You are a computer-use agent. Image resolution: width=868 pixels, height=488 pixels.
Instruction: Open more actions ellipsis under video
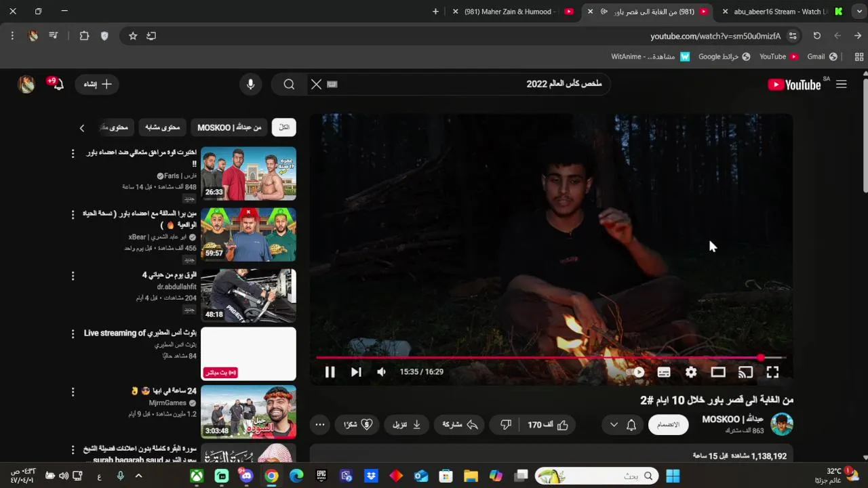320,425
